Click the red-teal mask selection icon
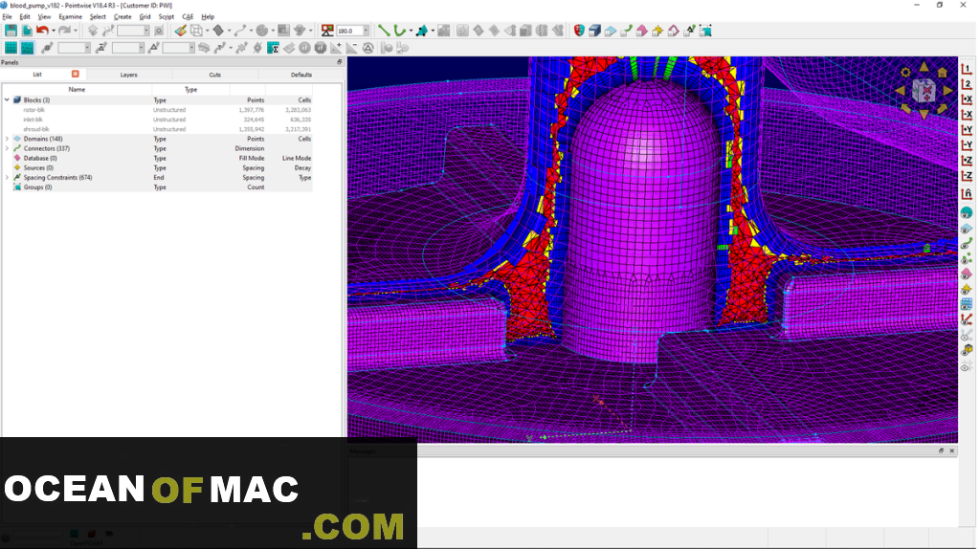The height and width of the screenshot is (549, 980). [579, 31]
